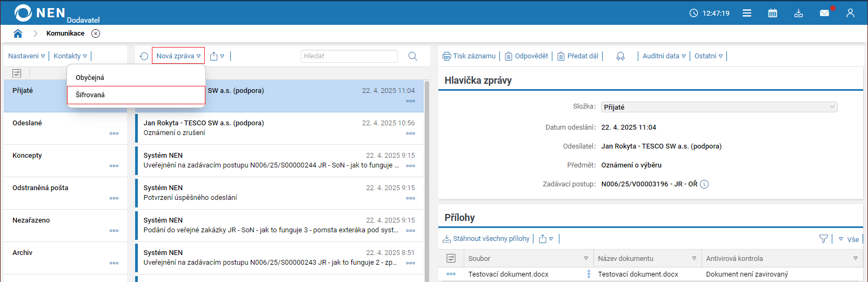
Task: Open the Vše filter dropdown
Action: (x=849, y=239)
